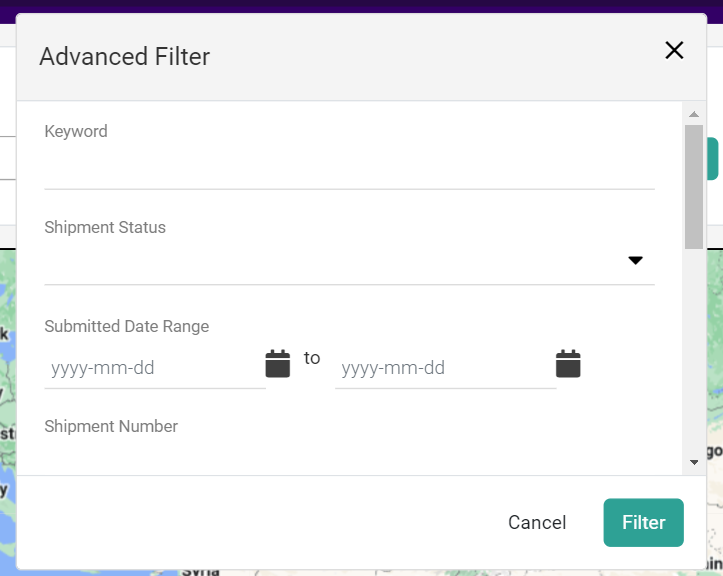Click the Advanced Filter title text

(x=124, y=56)
